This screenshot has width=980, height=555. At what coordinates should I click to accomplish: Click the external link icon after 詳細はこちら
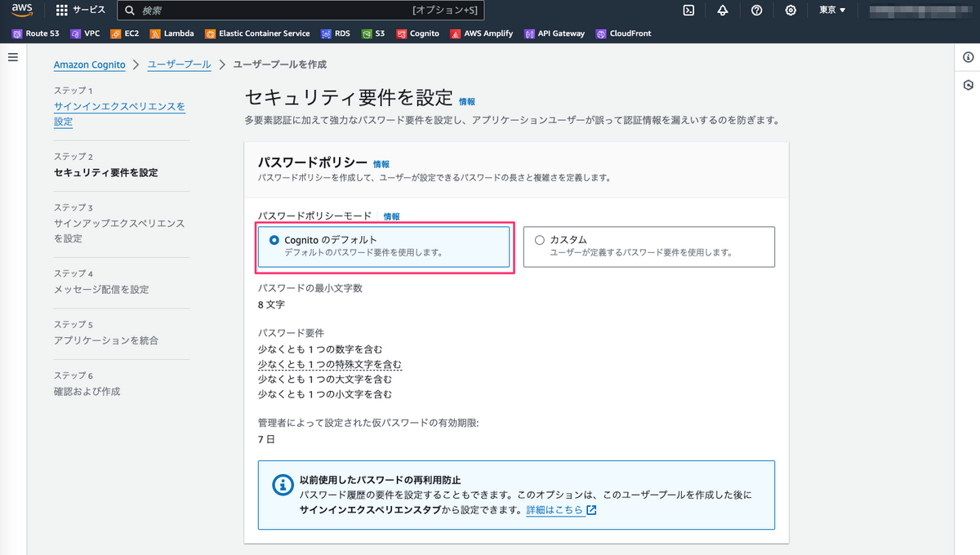point(592,510)
